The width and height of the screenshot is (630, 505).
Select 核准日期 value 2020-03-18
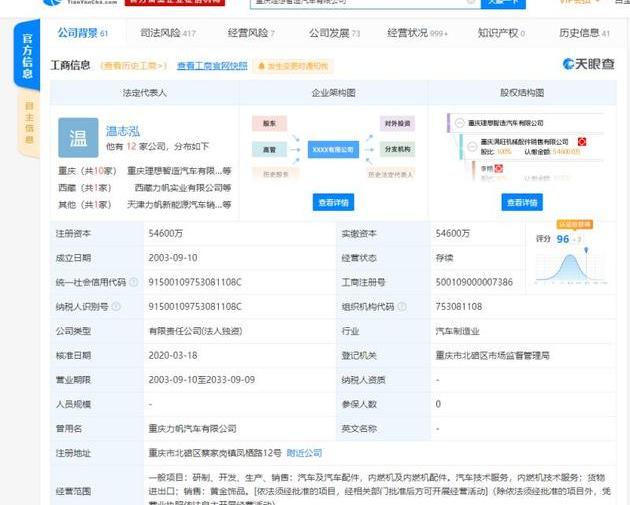click(x=173, y=356)
